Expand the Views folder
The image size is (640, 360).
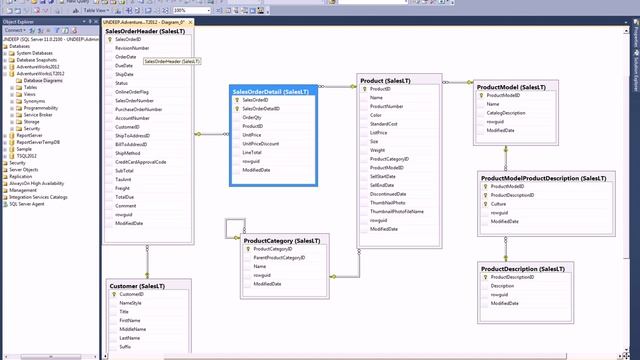(12, 94)
